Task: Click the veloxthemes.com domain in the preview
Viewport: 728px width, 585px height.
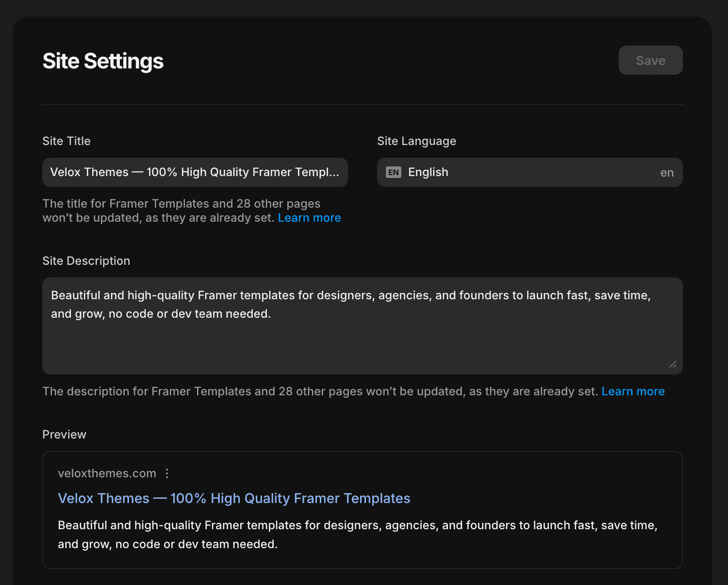Action: pos(107,473)
